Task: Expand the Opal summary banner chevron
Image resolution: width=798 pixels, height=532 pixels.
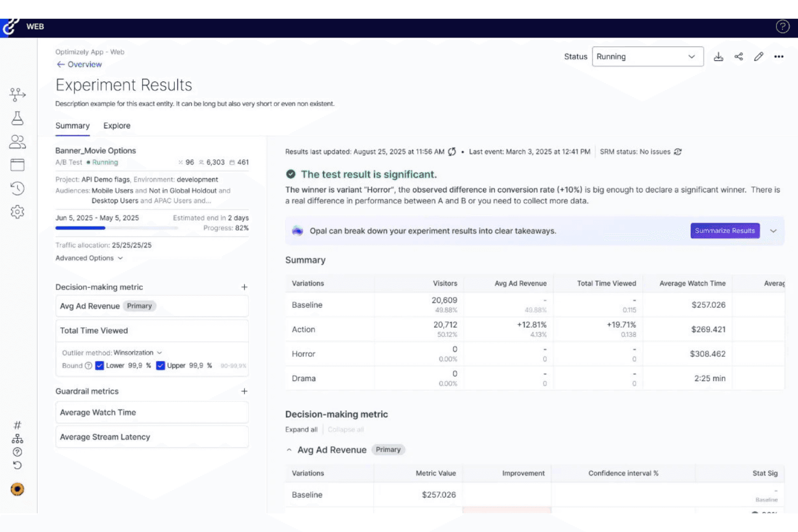Action: coord(773,231)
